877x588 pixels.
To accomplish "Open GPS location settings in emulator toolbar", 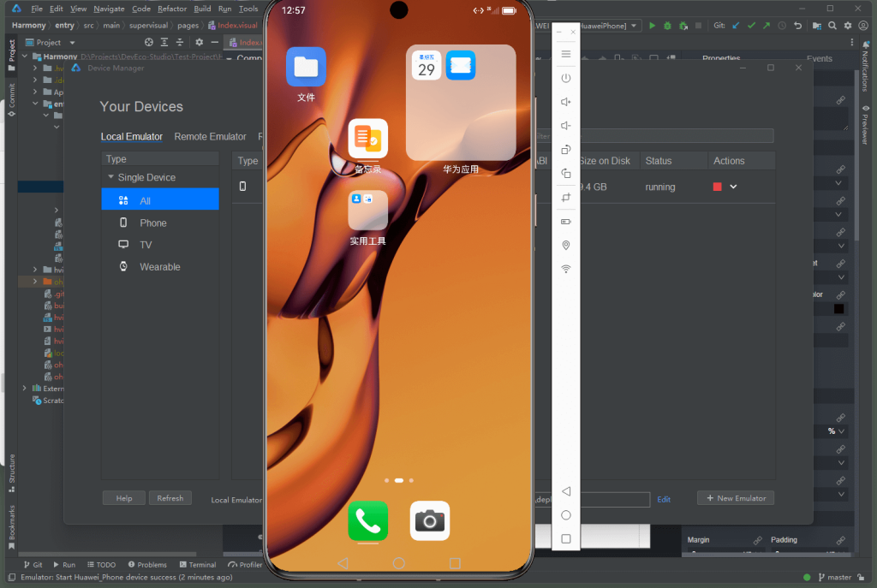I will 566,246.
